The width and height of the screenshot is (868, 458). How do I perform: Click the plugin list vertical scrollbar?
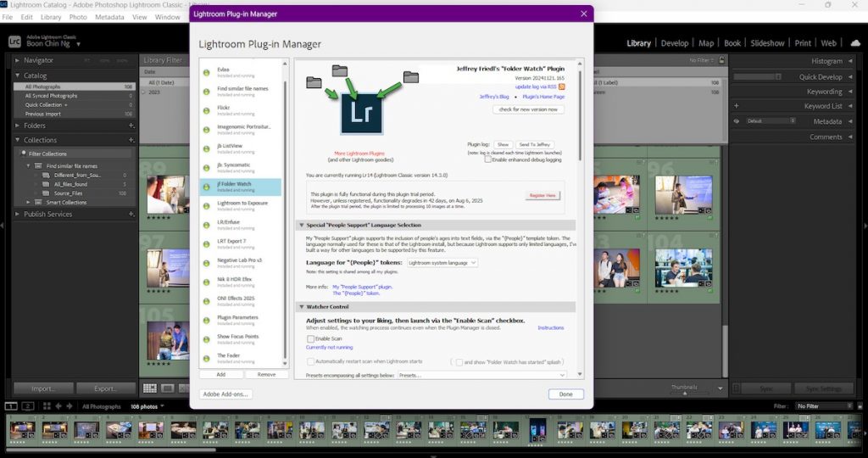point(285,220)
